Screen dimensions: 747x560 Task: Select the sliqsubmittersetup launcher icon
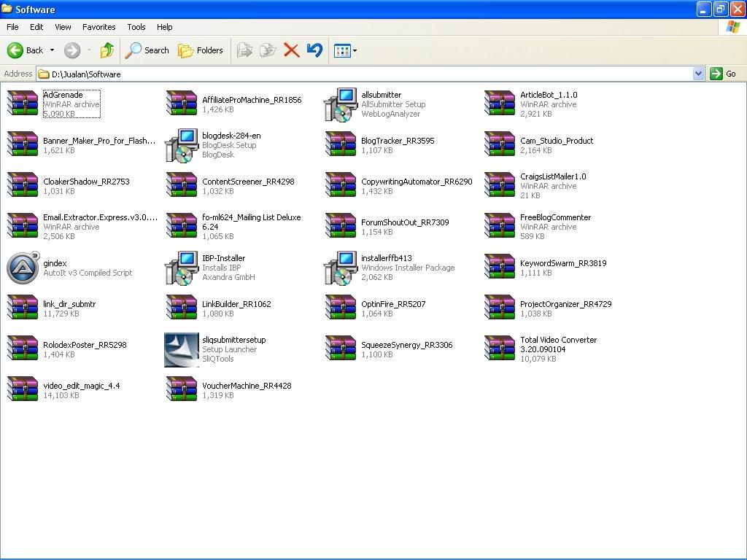[x=182, y=350]
